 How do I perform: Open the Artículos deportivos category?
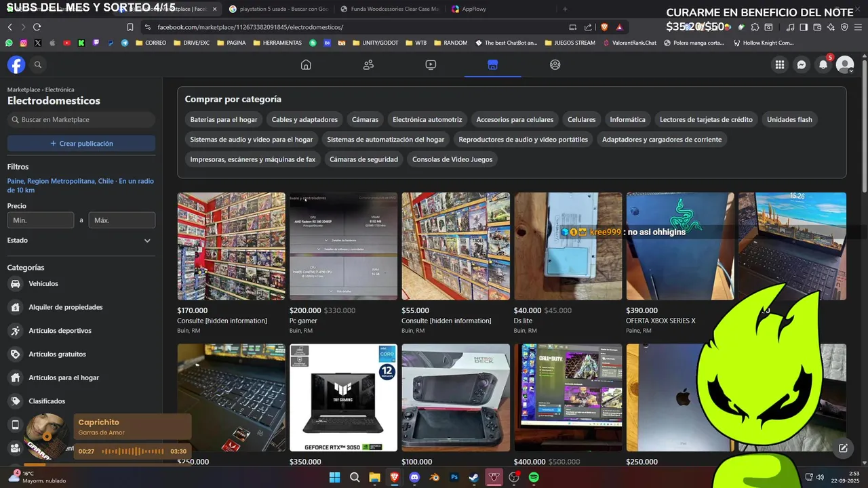(81, 331)
